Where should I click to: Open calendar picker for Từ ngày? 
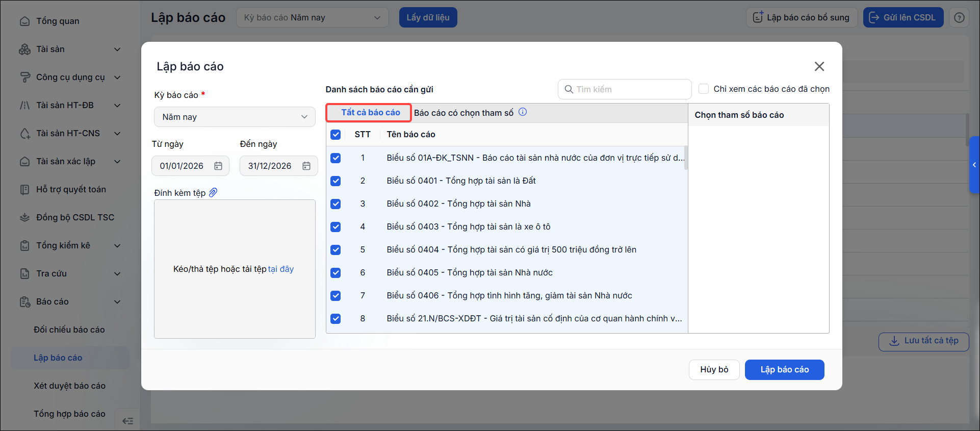coord(218,166)
